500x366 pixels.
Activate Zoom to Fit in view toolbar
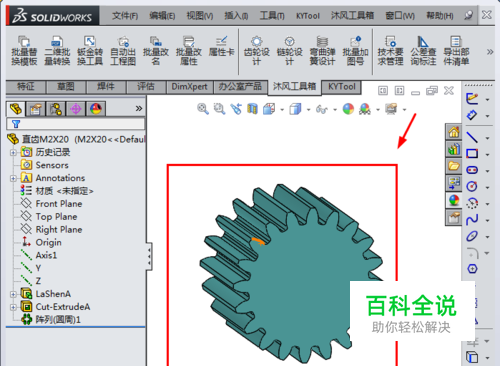[203, 109]
